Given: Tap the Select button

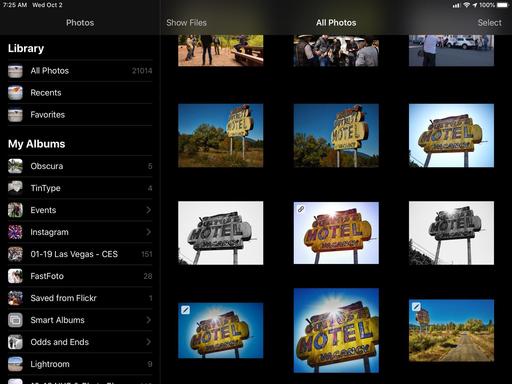Looking at the screenshot, I should pyautogui.click(x=489, y=23).
